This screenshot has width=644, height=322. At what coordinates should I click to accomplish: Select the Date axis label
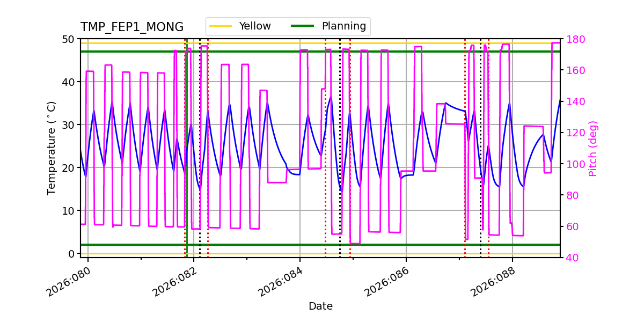click(x=321, y=306)
